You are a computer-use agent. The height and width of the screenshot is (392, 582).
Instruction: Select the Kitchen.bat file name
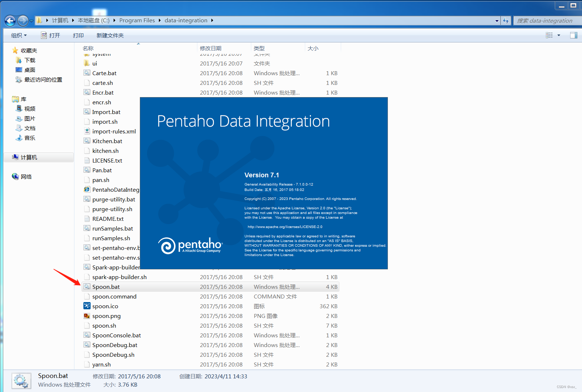(107, 141)
